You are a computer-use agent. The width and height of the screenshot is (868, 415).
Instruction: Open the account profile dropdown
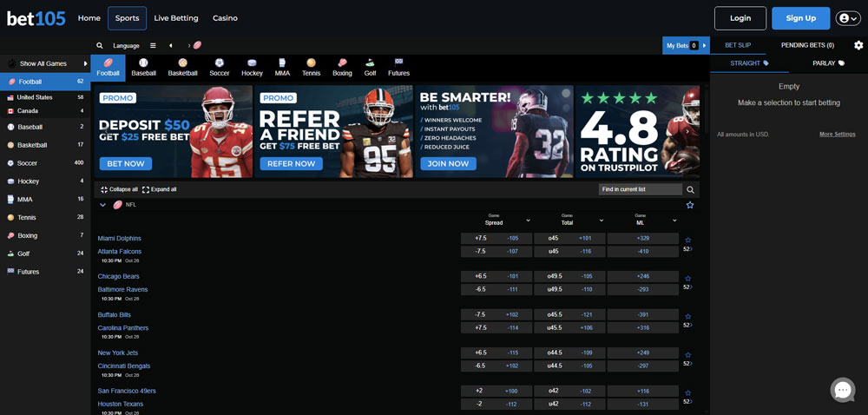pyautogui.click(x=847, y=18)
